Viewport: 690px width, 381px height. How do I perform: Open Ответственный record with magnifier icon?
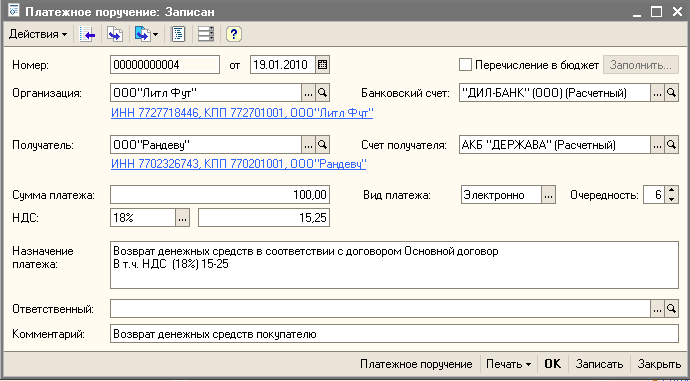coord(672,309)
